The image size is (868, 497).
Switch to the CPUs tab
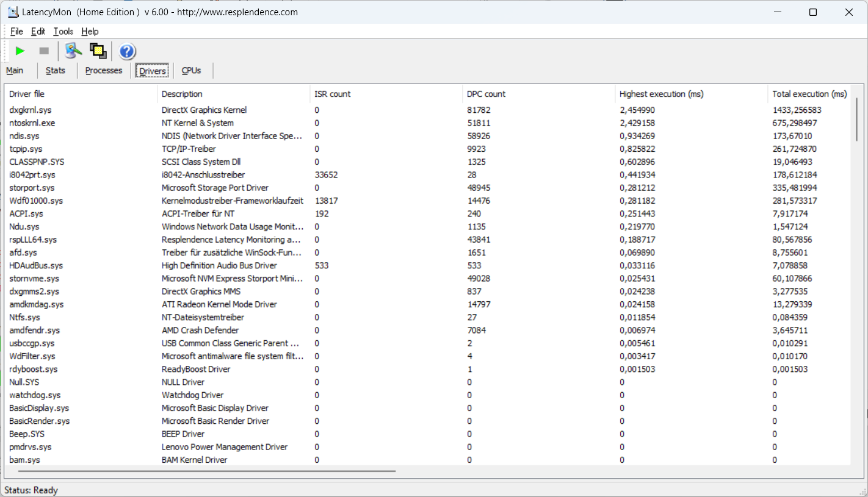tap(191, 71)
